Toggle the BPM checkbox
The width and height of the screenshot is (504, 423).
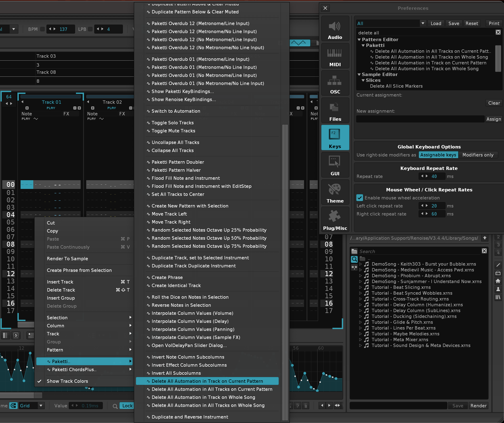click(42, 29)
